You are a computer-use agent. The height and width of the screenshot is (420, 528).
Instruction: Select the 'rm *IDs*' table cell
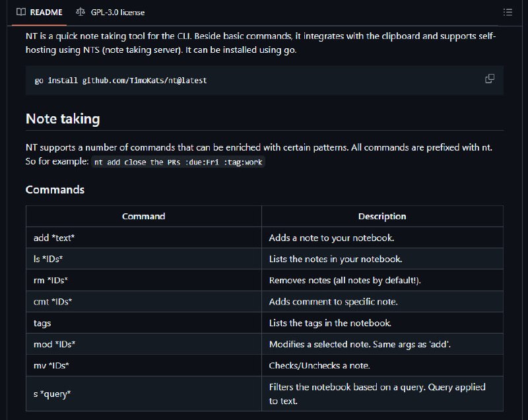[144, 280]
